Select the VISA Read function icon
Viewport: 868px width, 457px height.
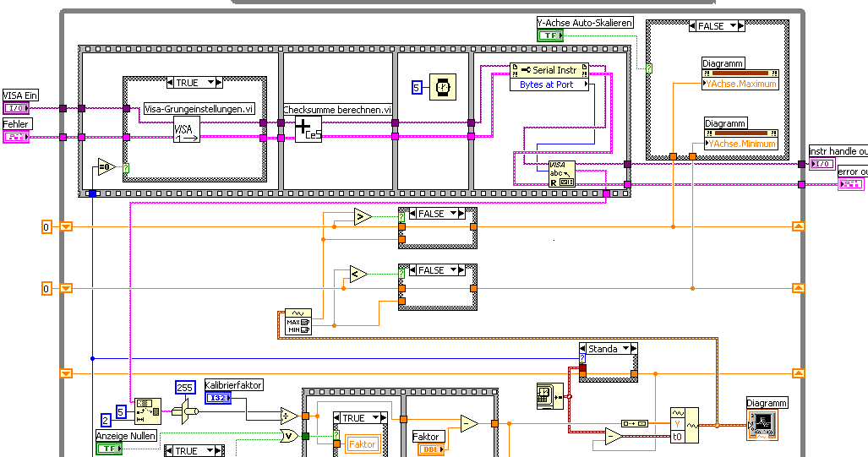(562, 174)
